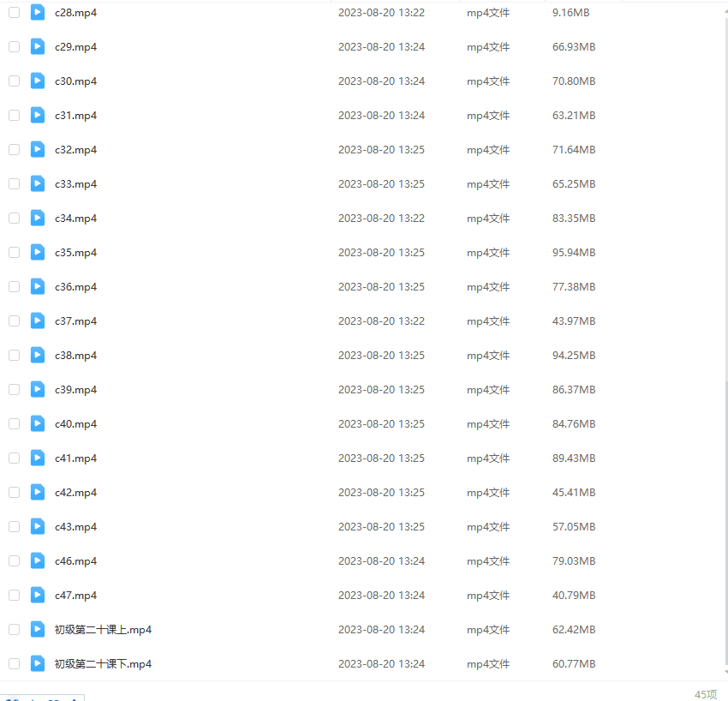Select the c42.mp4 file type icon

point(38,493)
